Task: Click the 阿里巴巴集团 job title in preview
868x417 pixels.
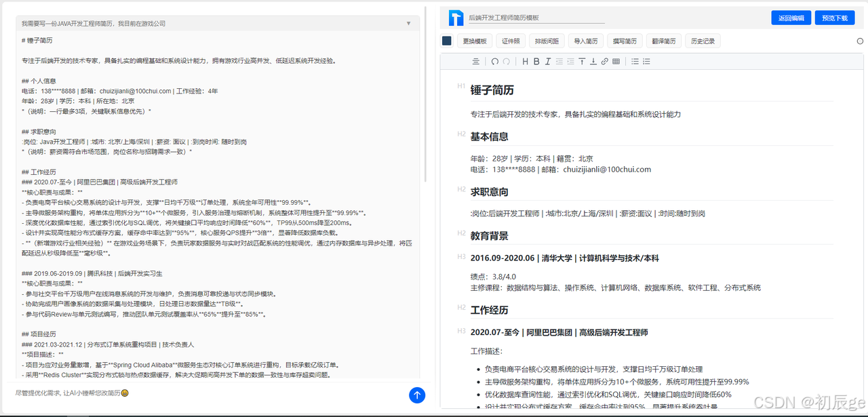Action: [559, 332]
